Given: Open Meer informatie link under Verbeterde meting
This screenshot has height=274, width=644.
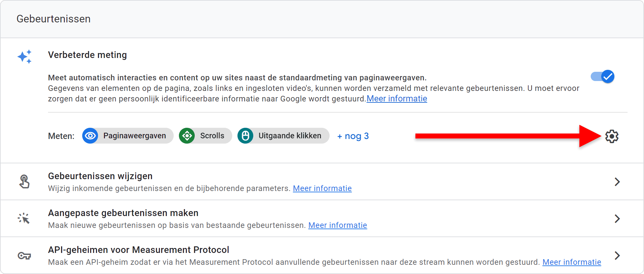Looking at the screenshot, I should (397, 99).
